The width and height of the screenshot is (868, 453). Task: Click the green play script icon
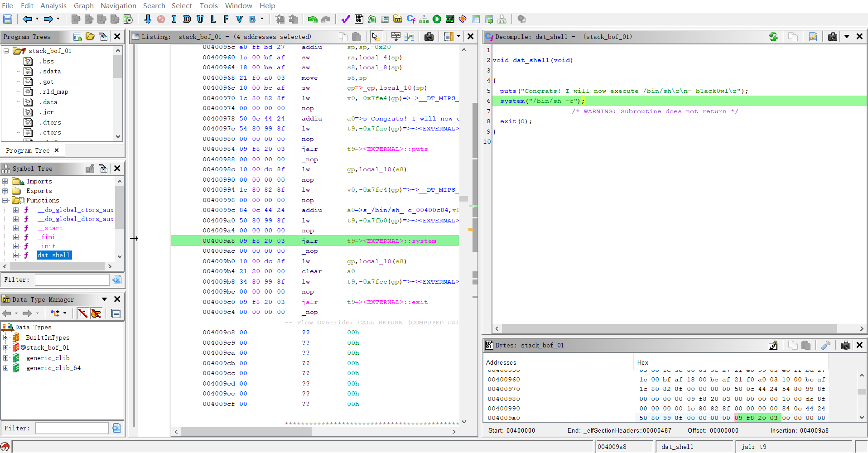437,19
